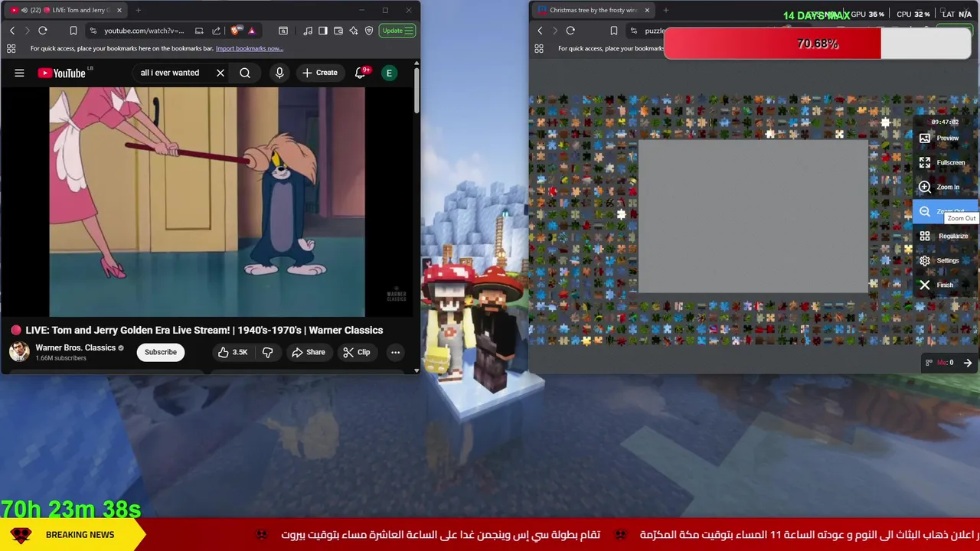Dislike the Tom and Jerry video

click(268, 352)
